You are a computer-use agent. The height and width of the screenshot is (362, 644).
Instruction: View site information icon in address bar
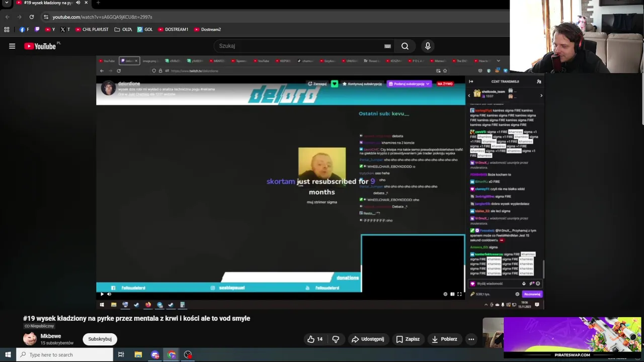[46, 17]
